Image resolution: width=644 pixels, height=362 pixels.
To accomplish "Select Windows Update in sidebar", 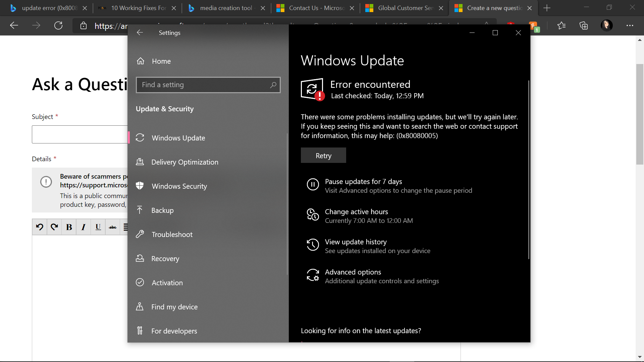I will point(178,138).
